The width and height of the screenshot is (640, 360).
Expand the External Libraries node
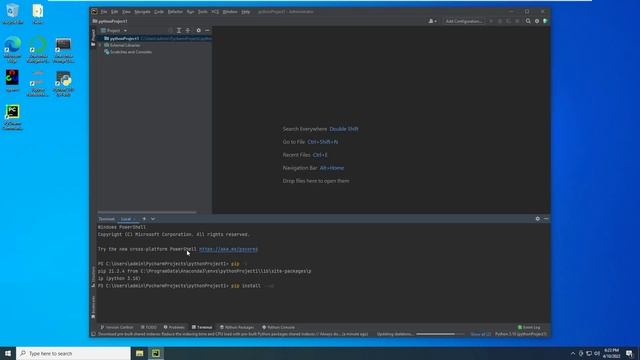[x=100, y=45]
